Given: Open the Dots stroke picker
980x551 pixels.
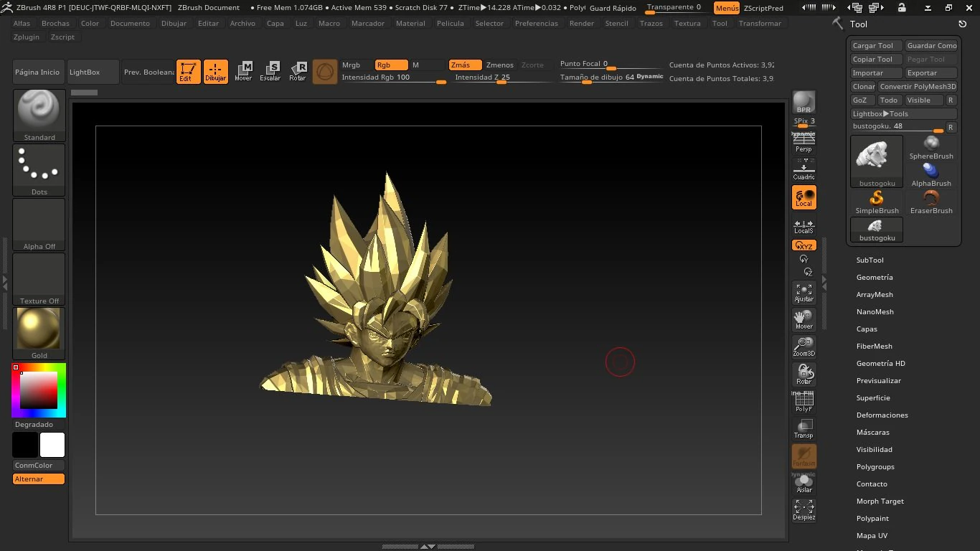Looking at the screenshot, I should click(x=39, y=170).
